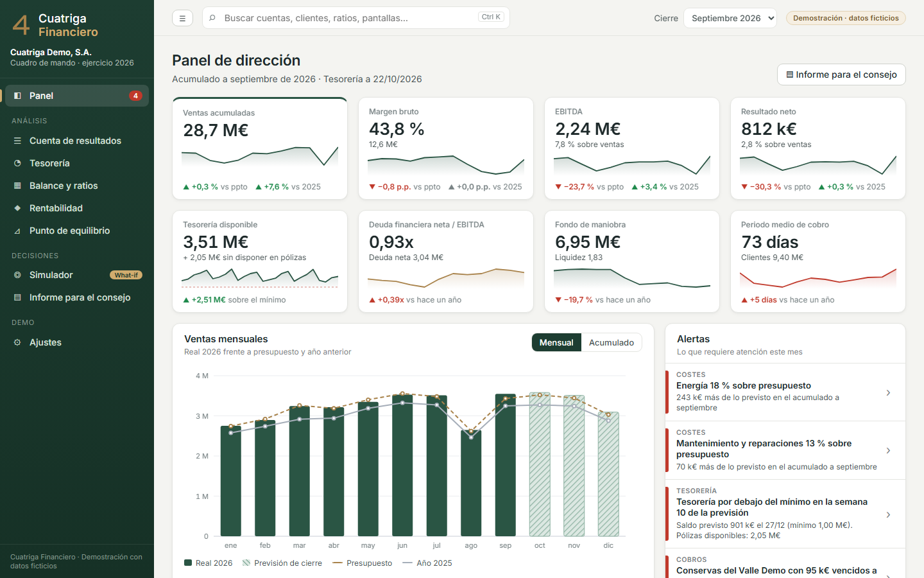The image size is (924, 578).
Task: Click the Panel sidebar icon
Action: tap(18, 96)
